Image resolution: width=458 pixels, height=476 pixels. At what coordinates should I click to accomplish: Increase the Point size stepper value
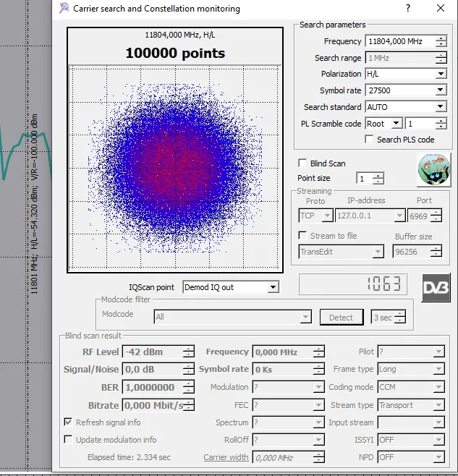[378, 175]
